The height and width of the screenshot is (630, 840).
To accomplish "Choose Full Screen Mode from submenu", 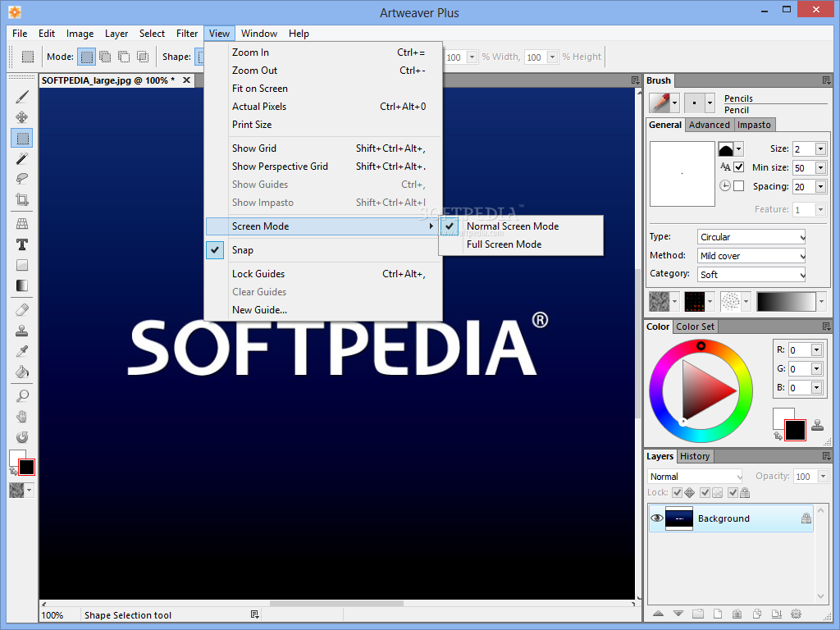I will (x=521, y=244).
